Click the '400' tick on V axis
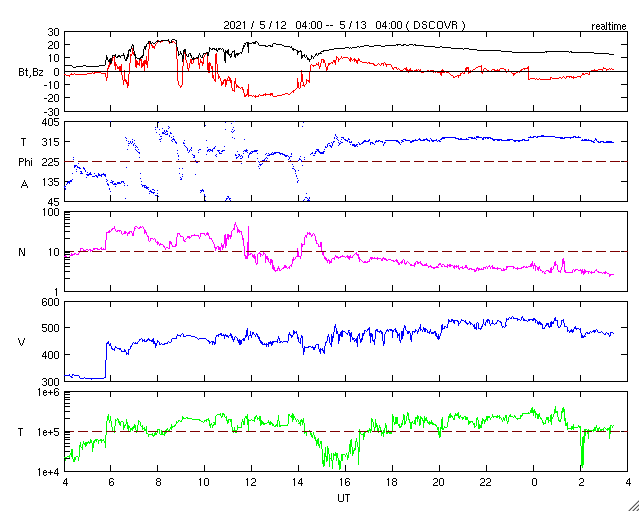The height and width of the screenshot is (512, 640). [x=51, y=355]
